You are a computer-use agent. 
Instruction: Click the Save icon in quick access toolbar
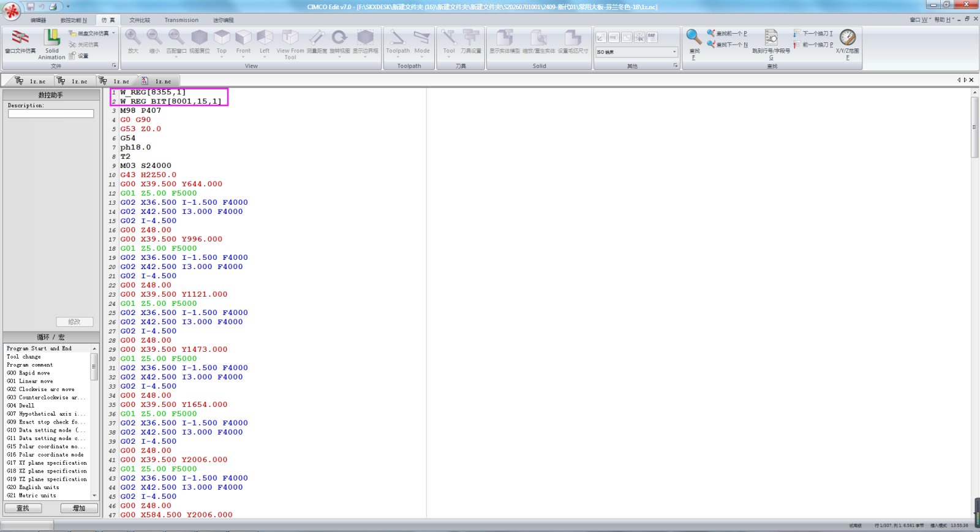click(31, 7)
